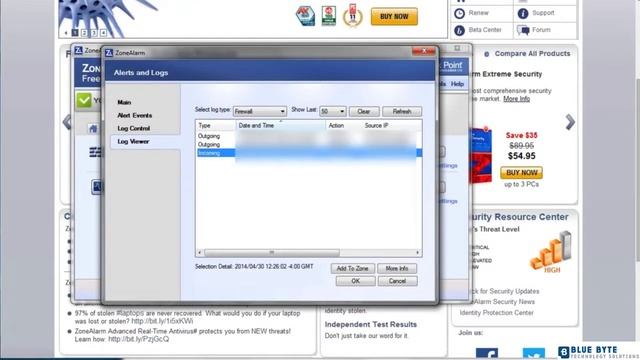Image resolution: width=640 pixels, height=360 pixels.
Task: Click the ZoneAlarm icon in the background window title bar
Action: (x=78, y=50)
